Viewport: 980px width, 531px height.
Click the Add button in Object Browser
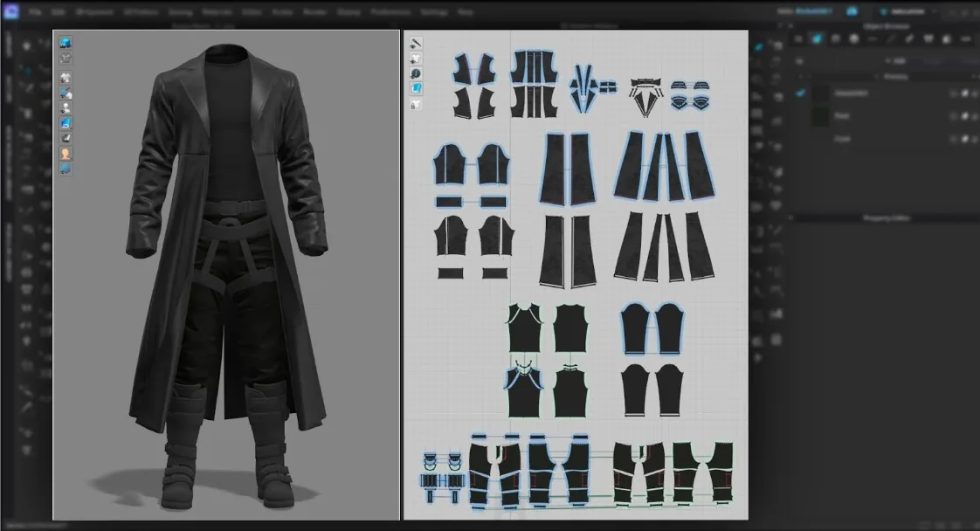[x=899, y=60]
